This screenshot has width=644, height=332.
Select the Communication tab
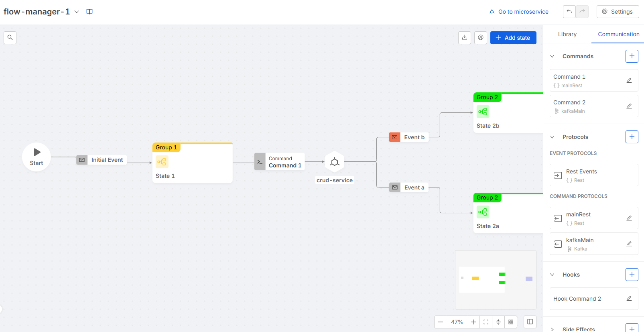(618, 34)
